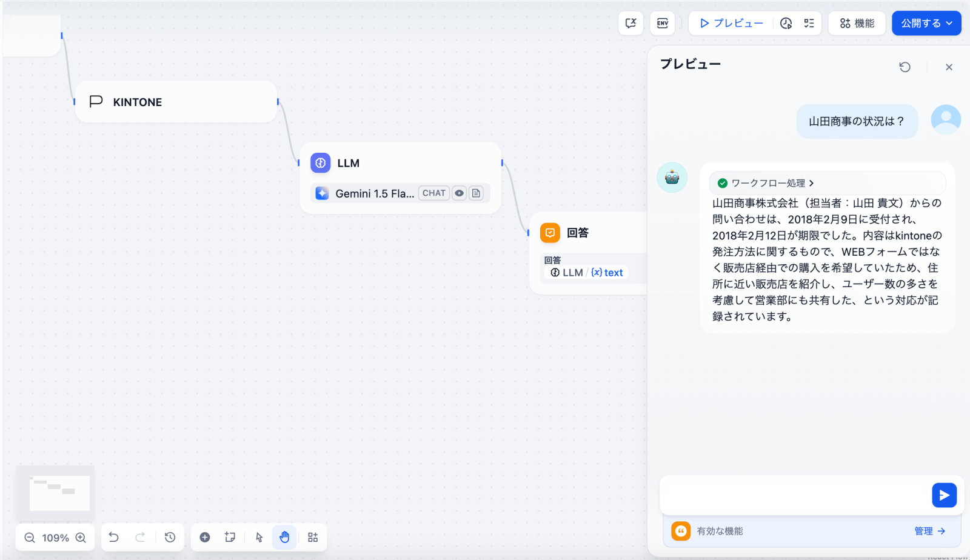
Task: Undo the last canvas change
Action: (113, 537)
